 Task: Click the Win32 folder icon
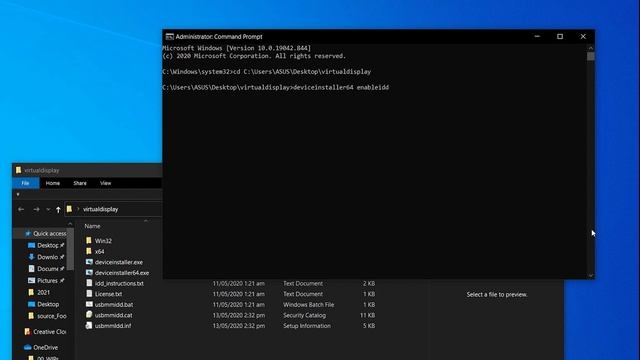[89, 240]
